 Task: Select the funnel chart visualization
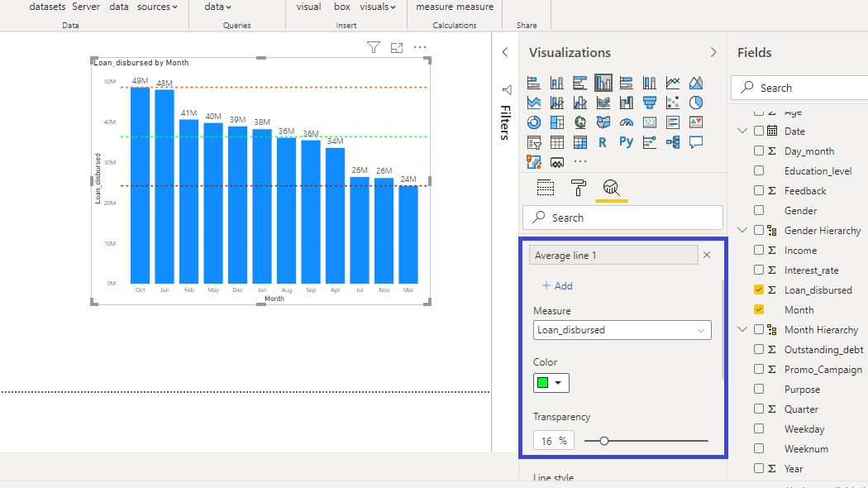(650, 103)
